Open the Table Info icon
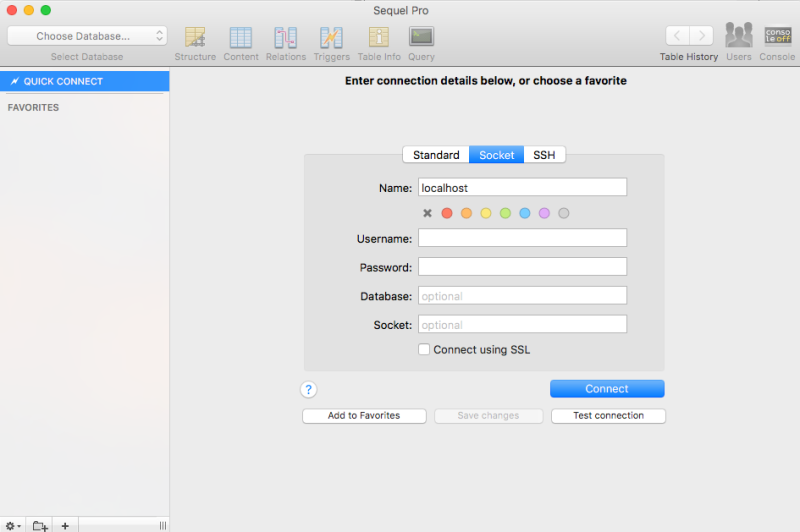The width and height of the screenshot is (800, 532). click(379, 37)
